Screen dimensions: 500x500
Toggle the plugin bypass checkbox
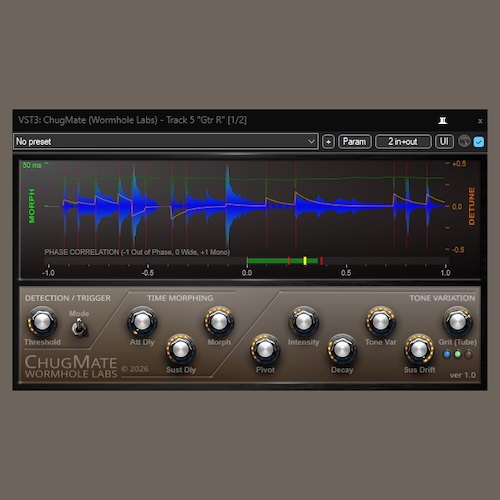click(x=479, y=142)
